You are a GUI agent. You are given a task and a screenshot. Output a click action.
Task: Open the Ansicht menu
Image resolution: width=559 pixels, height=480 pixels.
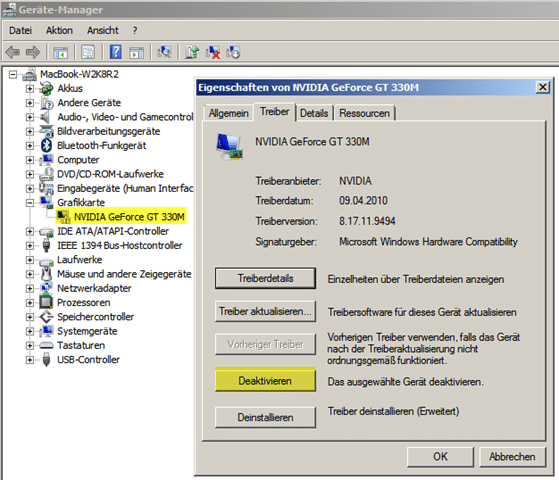point(103,31)
